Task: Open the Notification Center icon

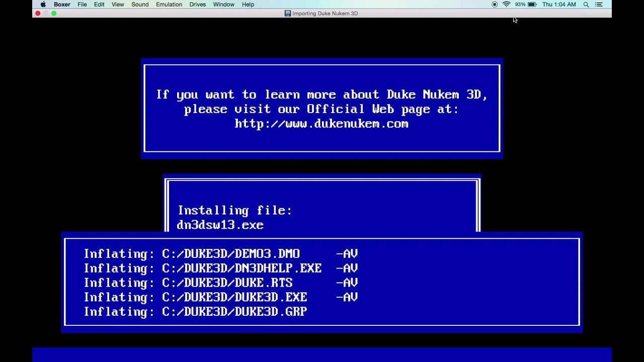Action: [599, 5]
